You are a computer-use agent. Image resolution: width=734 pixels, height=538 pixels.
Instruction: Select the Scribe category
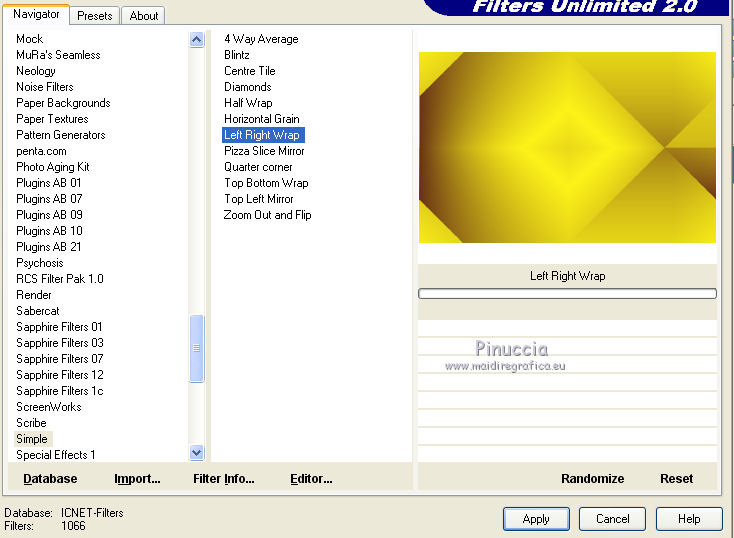[31, 422]
